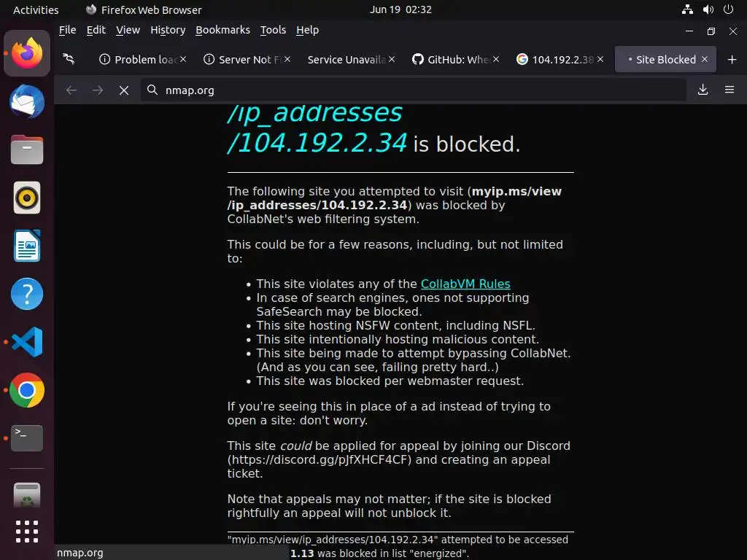Open the Help question mark icon
747x560 pixels.
pyautogui.click(x=27, y=294)
